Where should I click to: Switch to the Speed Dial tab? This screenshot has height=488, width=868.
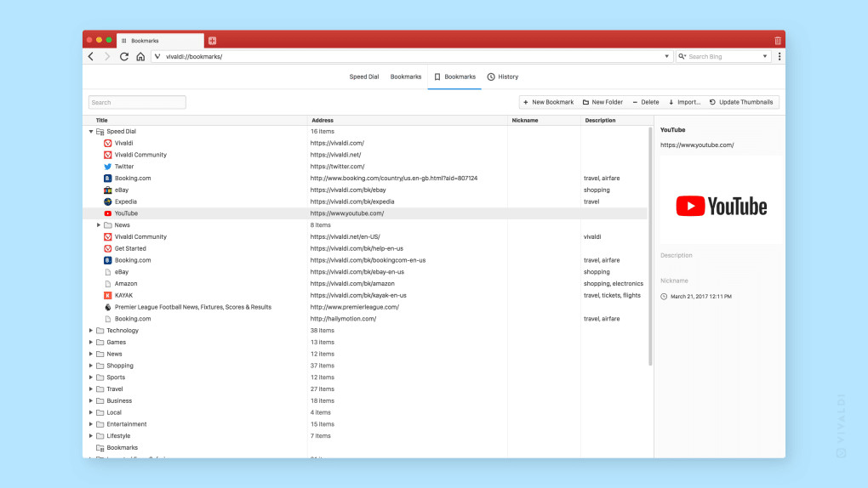point(363,77)
